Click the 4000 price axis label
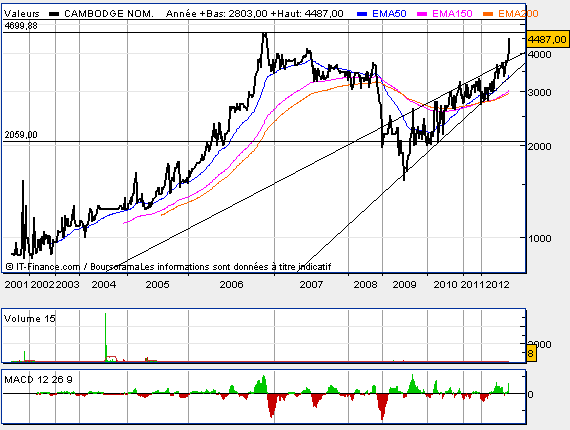This screenshot has height=430, width=570. click(x=540, y=55)
